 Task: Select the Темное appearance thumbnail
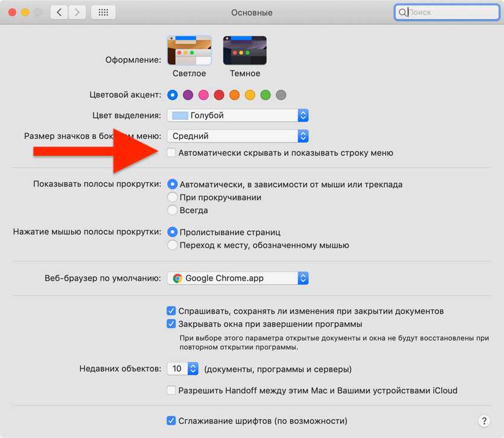[245, 51]
